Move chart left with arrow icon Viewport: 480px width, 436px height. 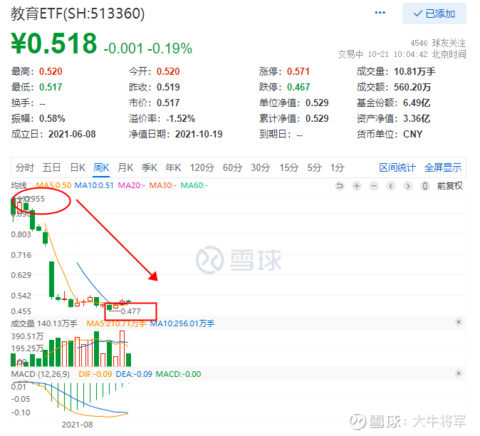pyautogui.click(x=391, y=186)
